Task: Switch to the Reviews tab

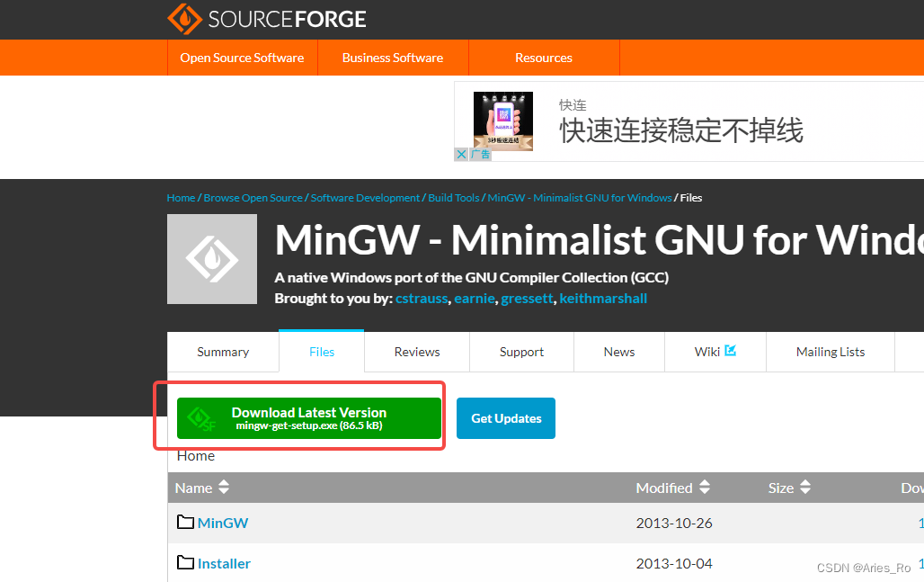Action: pos(417,352)
